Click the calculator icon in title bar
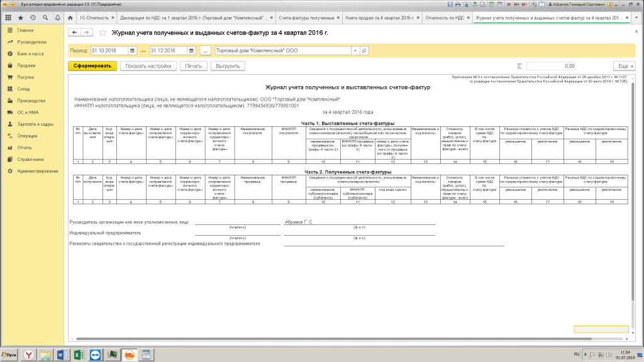This screenshot has width=644, height=362. coord(491,4)
